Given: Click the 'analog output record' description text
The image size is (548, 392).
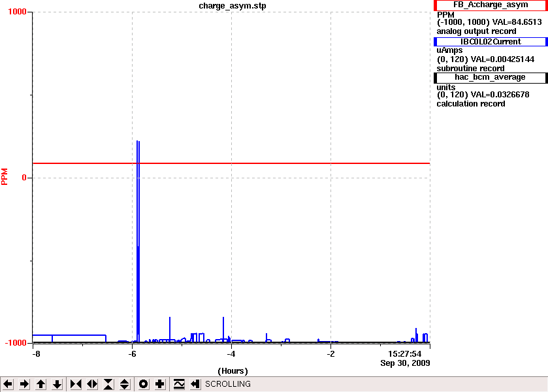Looking at the screenshot, I should coord(476,31).
